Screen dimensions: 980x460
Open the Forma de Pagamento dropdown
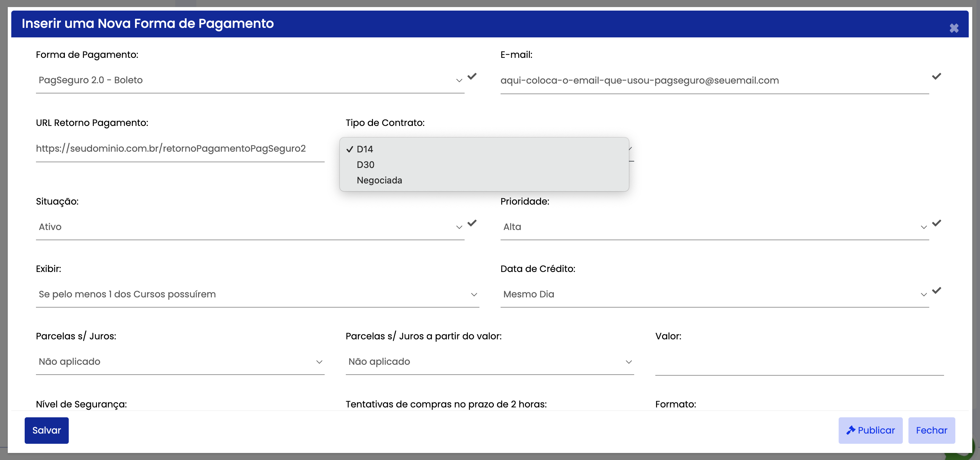[x=250, y=80]
